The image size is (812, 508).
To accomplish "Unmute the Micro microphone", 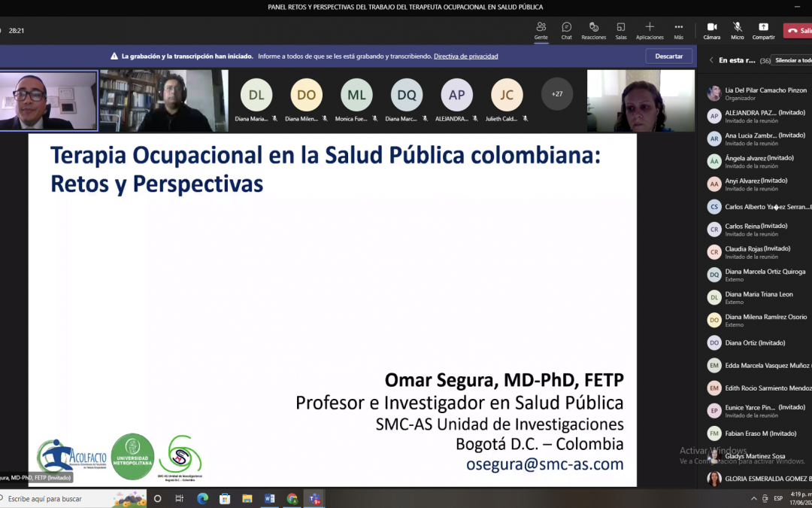I will (x=737, y=29).
